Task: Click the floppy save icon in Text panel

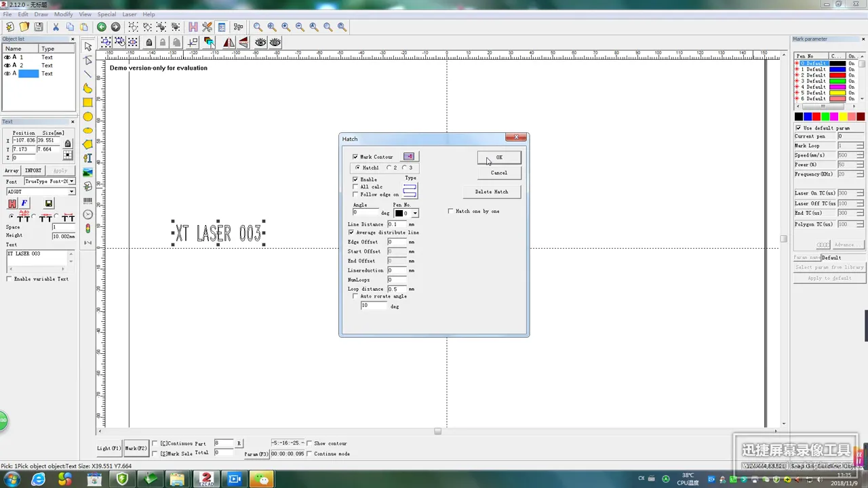Action: tap(49, 203)
